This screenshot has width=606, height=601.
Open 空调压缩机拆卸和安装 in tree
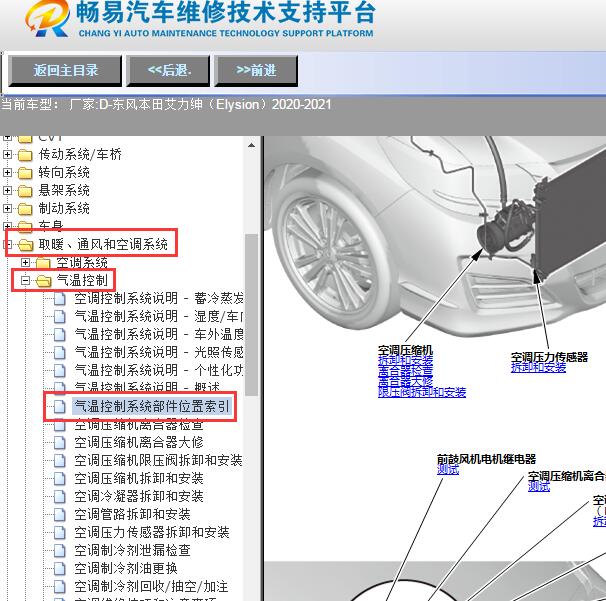pos(139,478)
